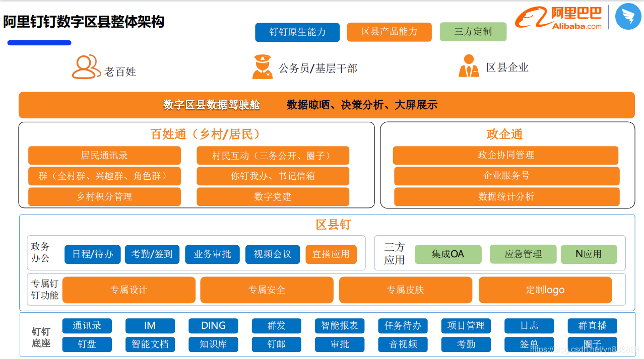Click the 群直播 base module
The width and height of the screenshot is (644, 359).
(x=592, y=326)
